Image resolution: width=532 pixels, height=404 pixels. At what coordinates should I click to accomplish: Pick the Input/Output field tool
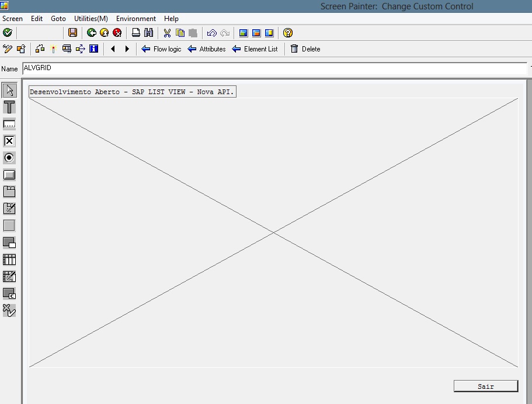click(9, 124)
